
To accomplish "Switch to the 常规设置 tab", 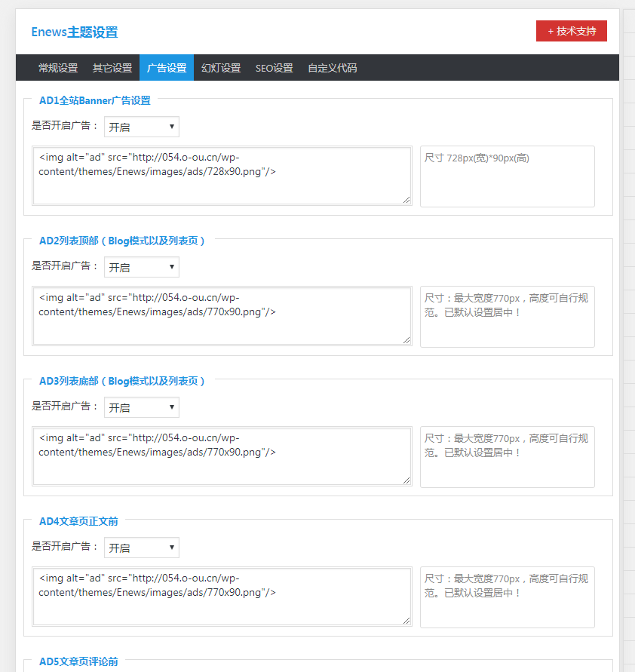I will pos(58,68).
